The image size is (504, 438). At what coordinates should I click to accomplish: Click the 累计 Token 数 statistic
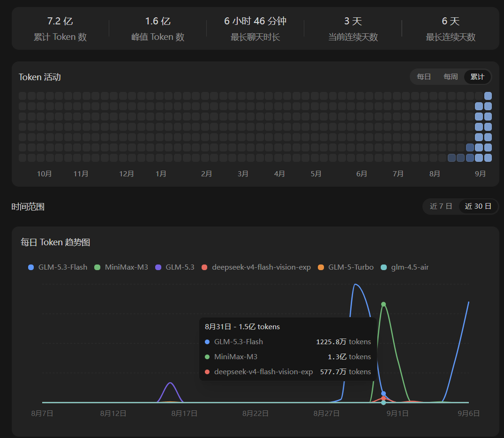tap(60, 29)
